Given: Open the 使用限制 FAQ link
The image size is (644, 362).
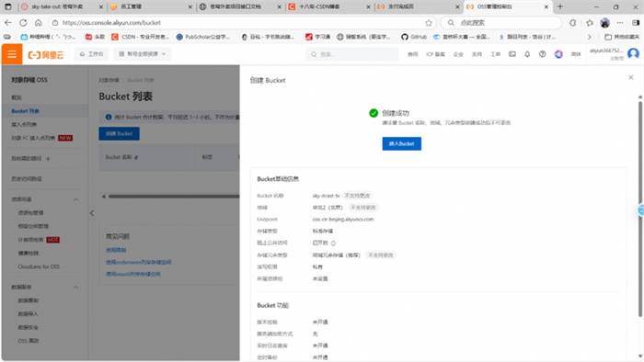Looking at the screenshot, I should 116,250.
